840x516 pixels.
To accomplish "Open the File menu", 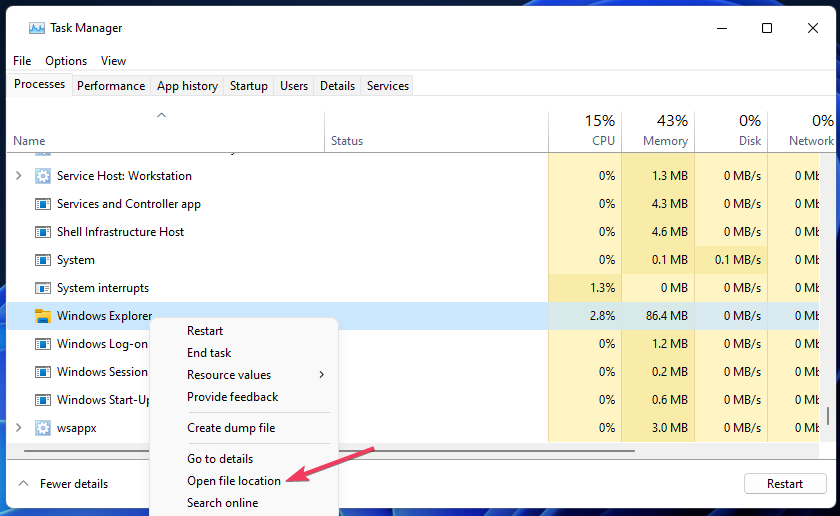I will click(22, 61).
